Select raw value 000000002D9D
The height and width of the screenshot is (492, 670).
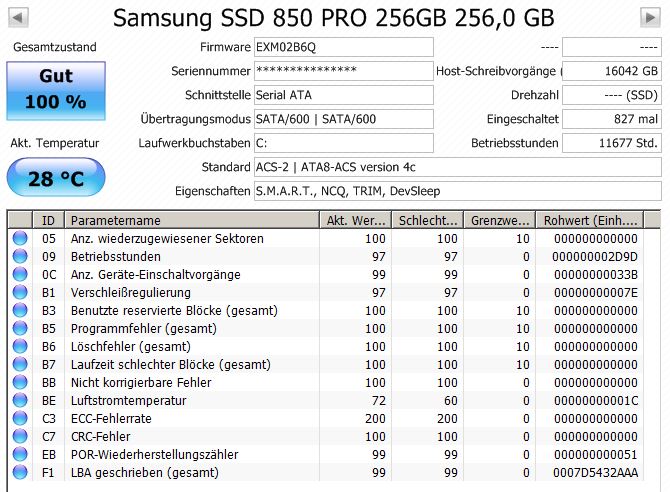[x=595, y=256]
